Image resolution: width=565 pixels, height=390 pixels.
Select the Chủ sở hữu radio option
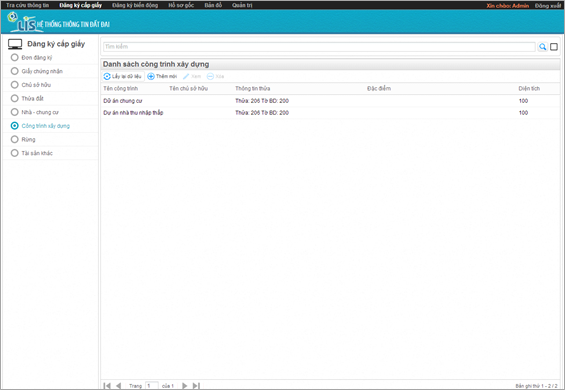coord(14,85)
